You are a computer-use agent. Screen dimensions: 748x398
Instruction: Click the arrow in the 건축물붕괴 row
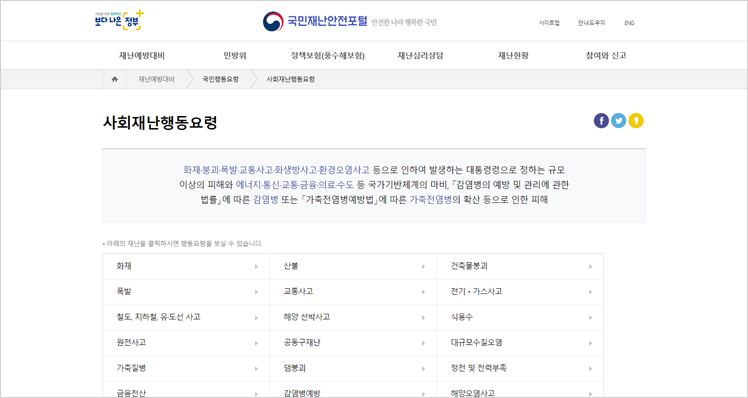coord(590,267)
